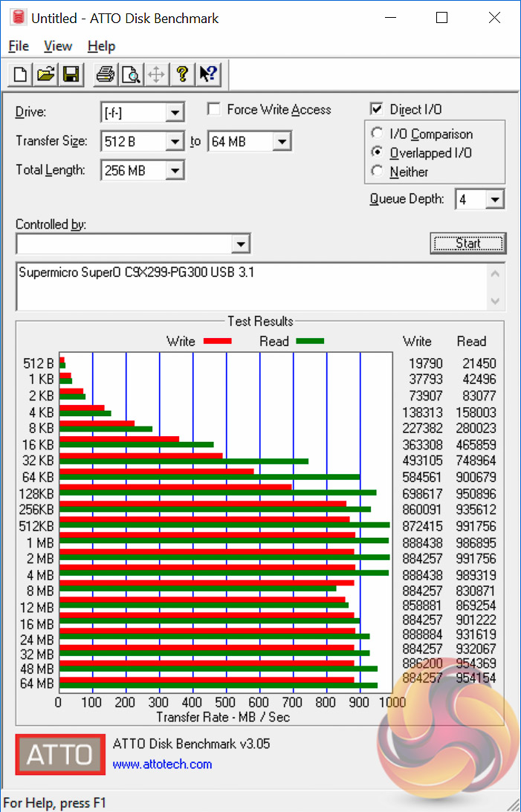Click 'Transfer Rate - MB / Sec' axis label
Image resolution: width=521 pixels, height=812 pixels.
click(223, 717)
